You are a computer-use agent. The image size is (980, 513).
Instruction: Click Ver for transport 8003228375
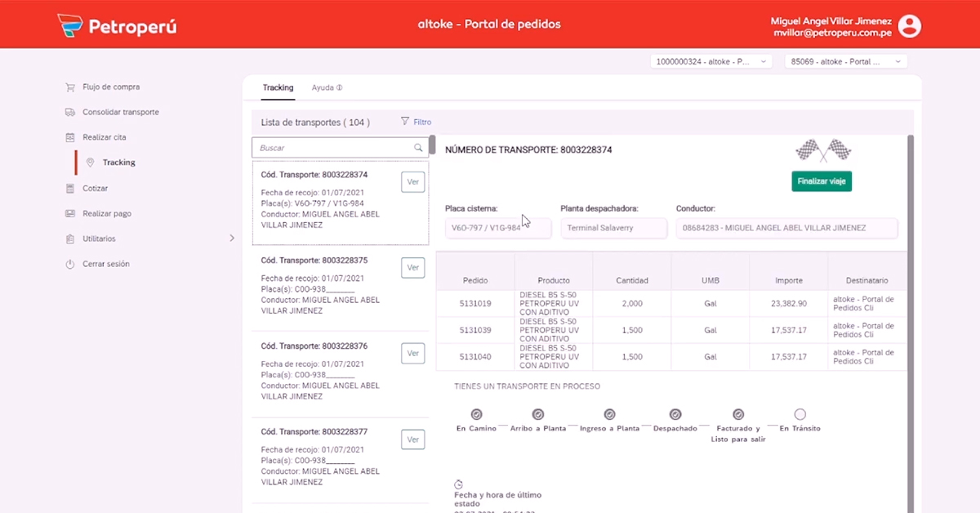pos(413,267)
